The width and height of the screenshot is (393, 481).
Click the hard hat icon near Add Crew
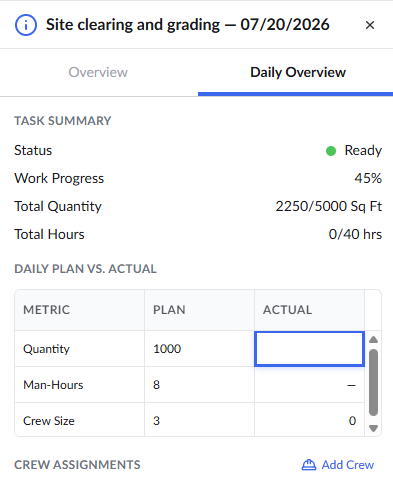click(309, 465)
